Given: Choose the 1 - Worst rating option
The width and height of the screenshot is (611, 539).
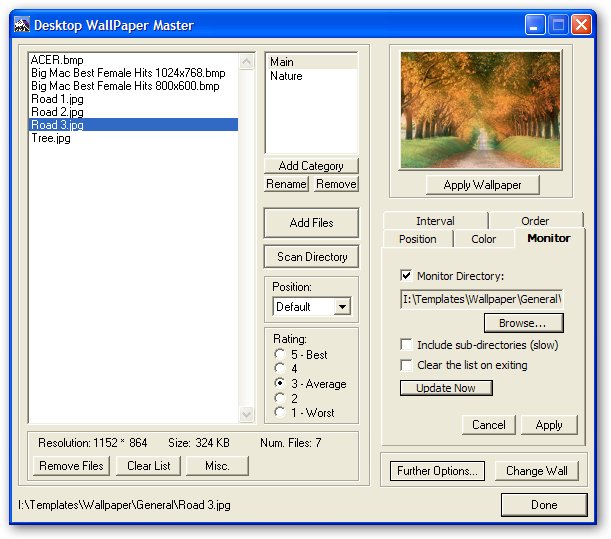Looking at the screenshot, I should pos(280,413).
